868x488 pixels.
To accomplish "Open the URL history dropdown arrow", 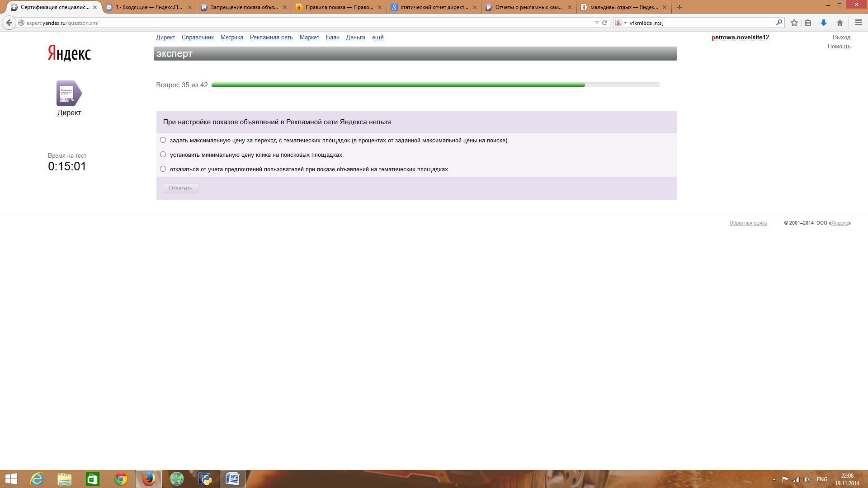I will click(x=597, y=23).
